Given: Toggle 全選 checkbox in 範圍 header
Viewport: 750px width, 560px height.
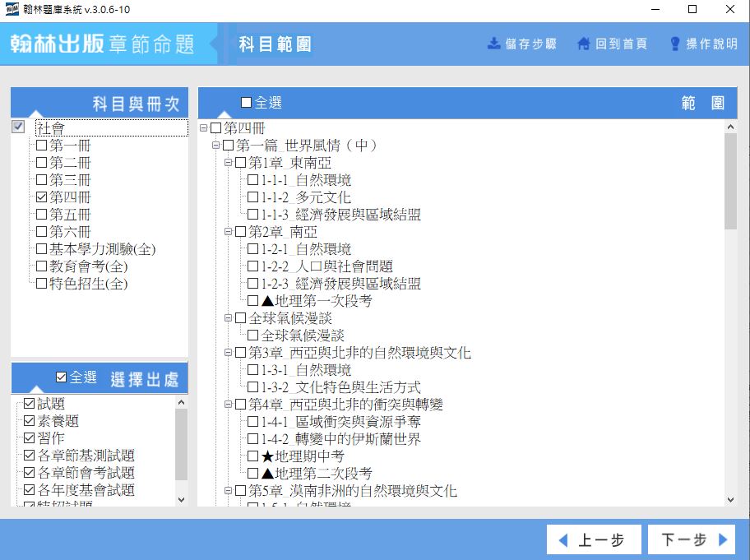Looking at the screenshot, I should click(x=246, y=102).
